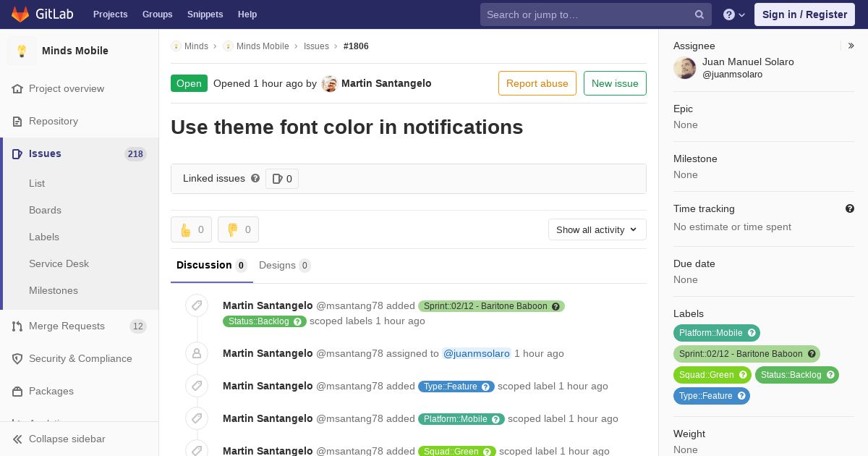Click Report abuse button
Screen dimensions: 868x456
(x=537, y=83)
